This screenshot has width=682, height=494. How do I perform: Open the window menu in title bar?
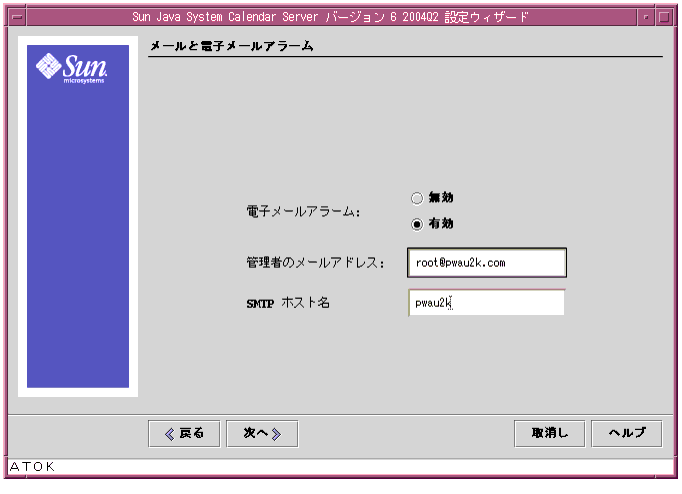tap(17, 17)
